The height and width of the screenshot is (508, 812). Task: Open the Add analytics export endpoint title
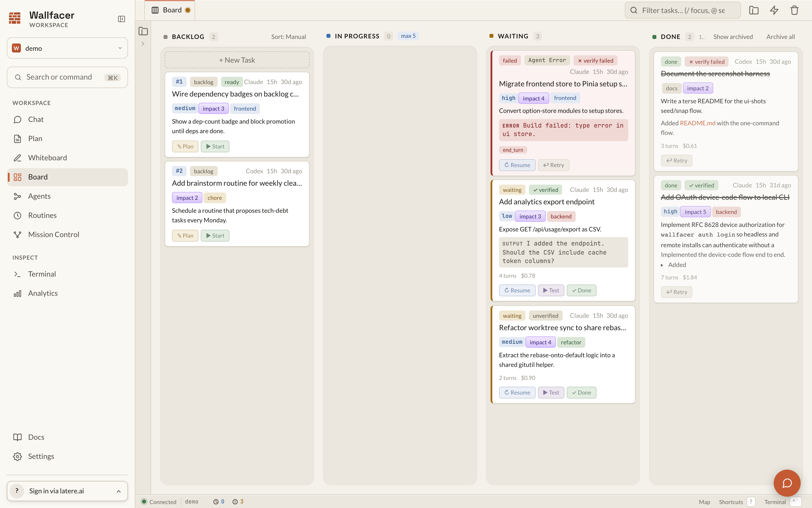547,202
